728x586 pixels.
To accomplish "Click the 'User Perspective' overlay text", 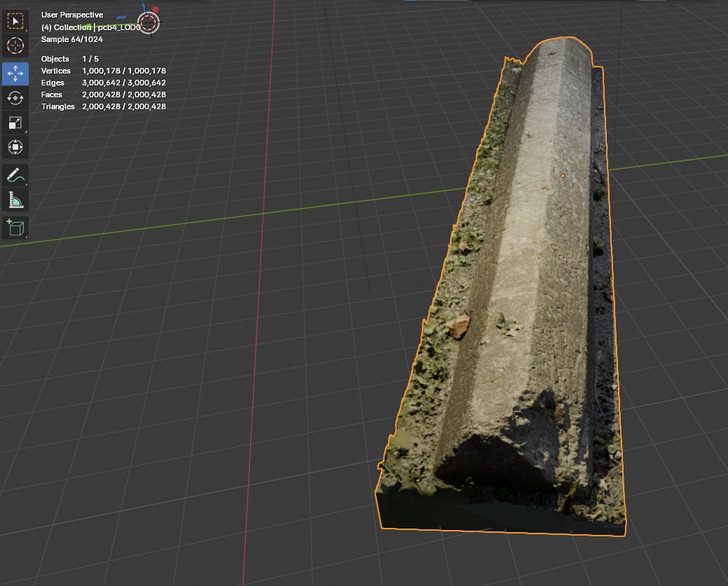I will 72,15.
